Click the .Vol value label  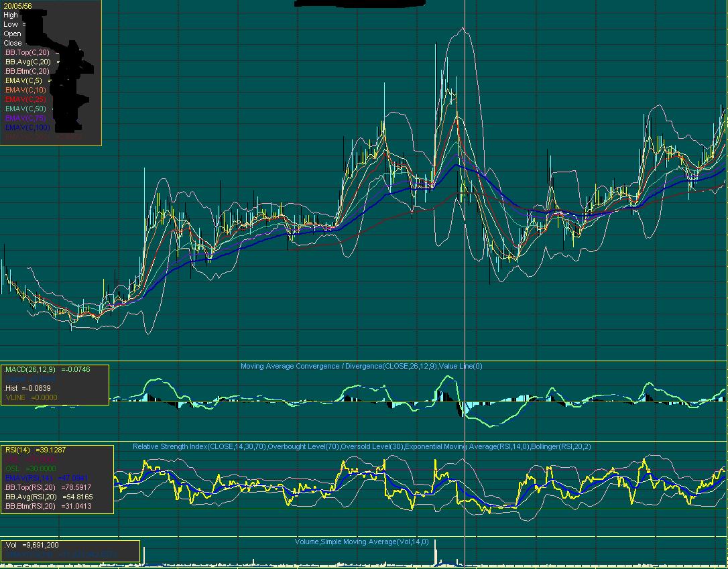pos(32,545)
